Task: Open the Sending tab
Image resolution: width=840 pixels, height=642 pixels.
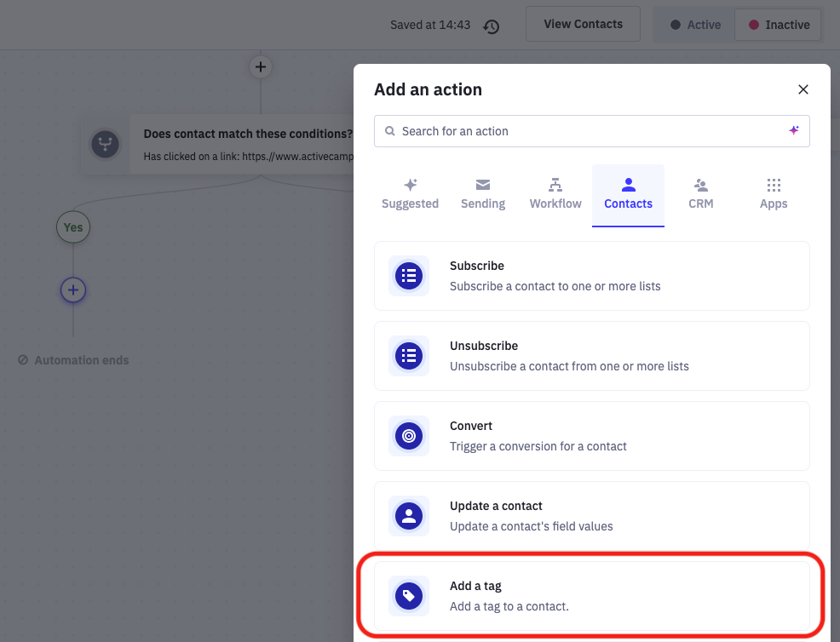Action: pyautogui.click(x=483, y=195)
